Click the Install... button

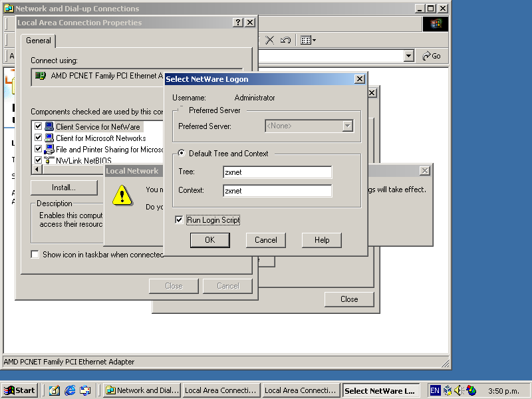click(64, 188)
